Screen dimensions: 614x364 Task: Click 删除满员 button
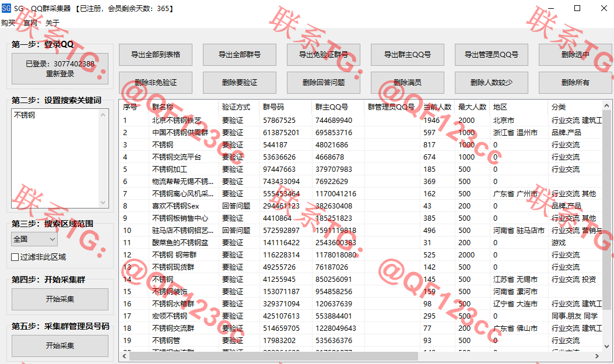tap(407, 83)
